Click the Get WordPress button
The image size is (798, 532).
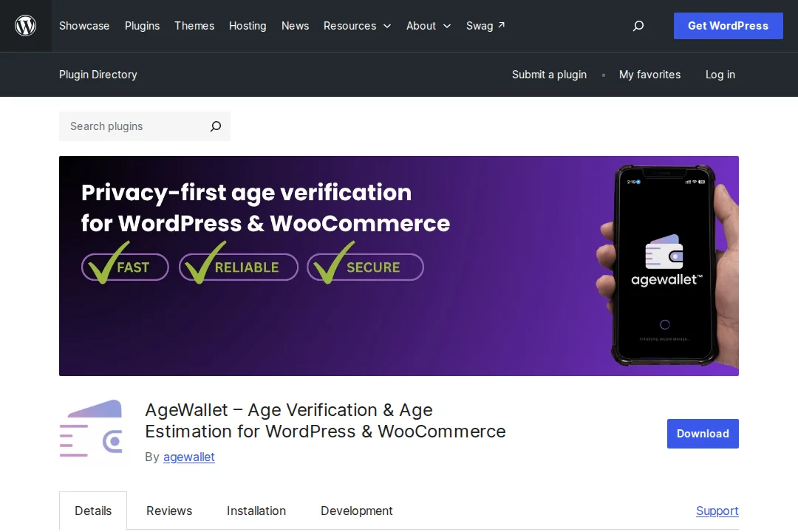click(x=729, y=25)
